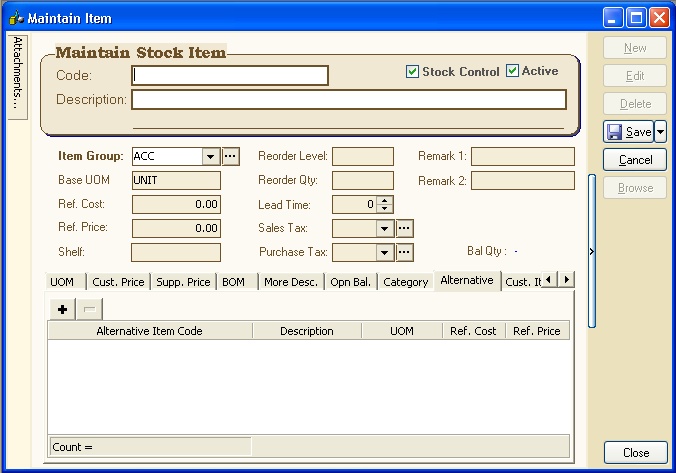Click the Remark 2 field
This screenshot has height=473, width=676.
click(x=523, y=181)
